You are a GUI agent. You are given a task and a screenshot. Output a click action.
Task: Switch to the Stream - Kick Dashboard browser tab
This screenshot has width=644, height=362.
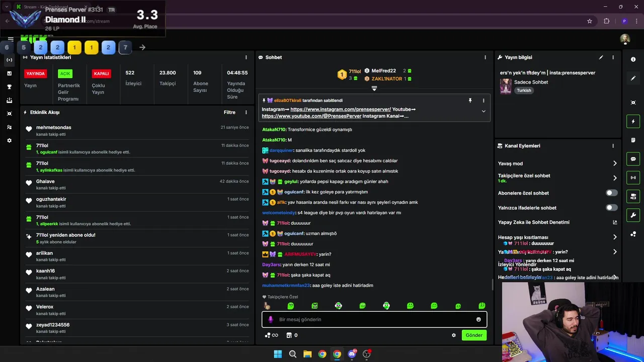[53, 7]
